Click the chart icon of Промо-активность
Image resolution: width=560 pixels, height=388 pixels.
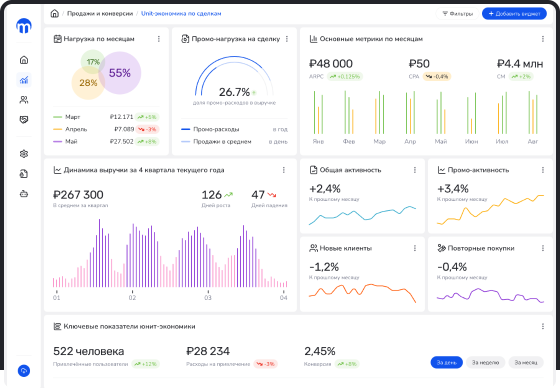[441, 170]
